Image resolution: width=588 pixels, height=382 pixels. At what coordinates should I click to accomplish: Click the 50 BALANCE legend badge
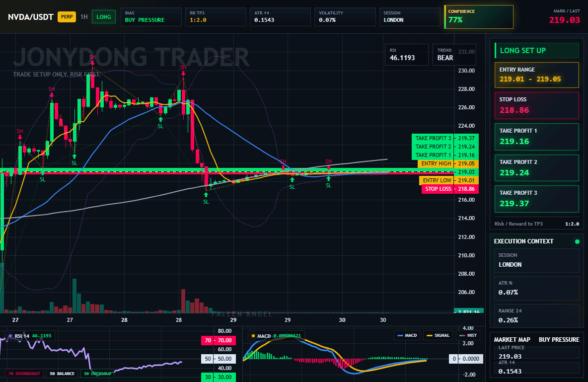[62, 374]
